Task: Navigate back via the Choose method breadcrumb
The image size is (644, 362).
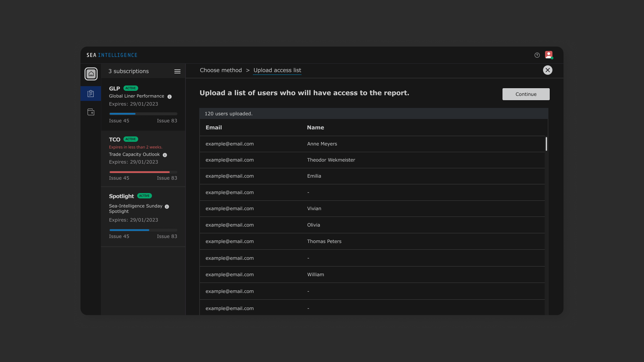Action: point(220,70)
